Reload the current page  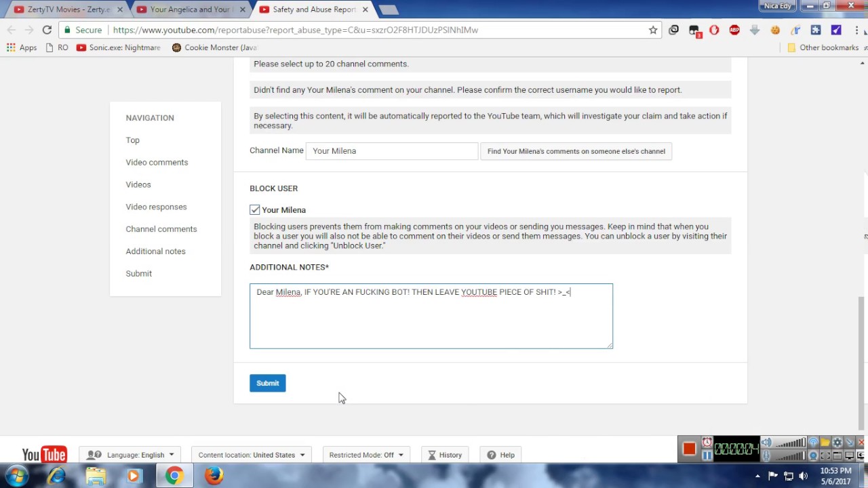[47, 30]
